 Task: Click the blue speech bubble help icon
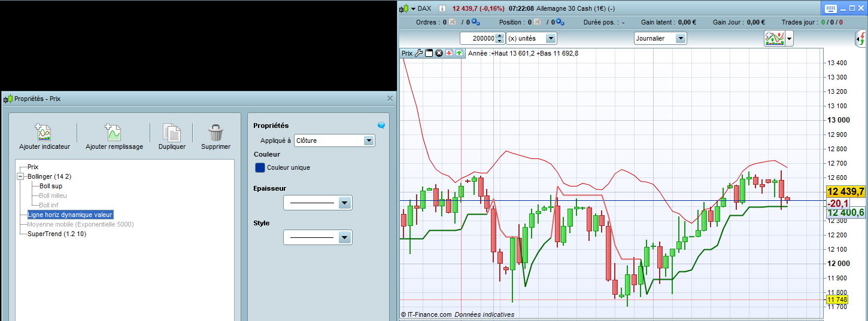coord(381,126)
